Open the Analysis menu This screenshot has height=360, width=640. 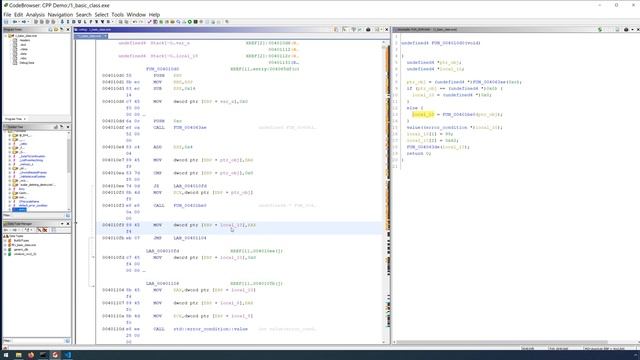pos(35,15)
